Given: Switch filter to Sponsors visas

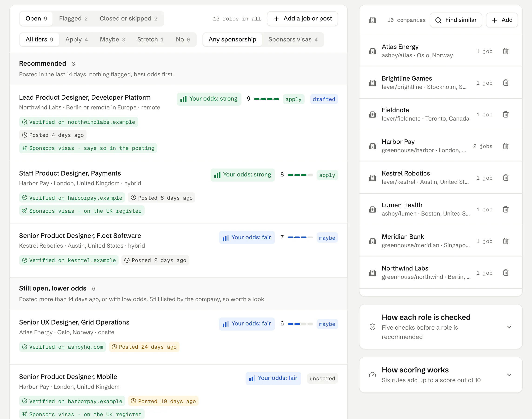Looking at the screenshot, I should [x=293, y=40].
